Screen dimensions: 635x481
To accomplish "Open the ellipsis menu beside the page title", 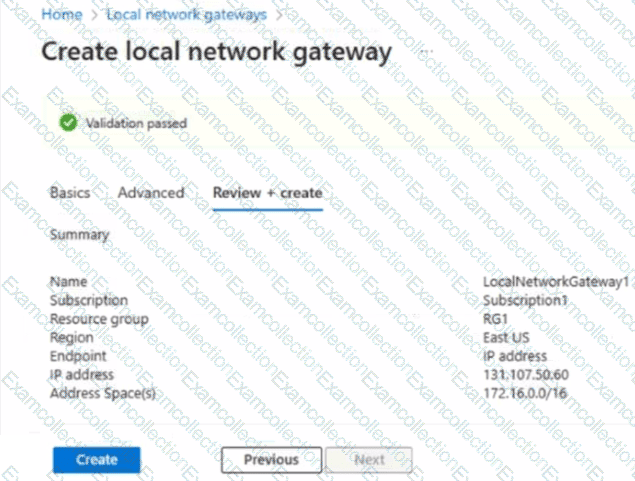I will pyautogui.click(x=427, y=50).
